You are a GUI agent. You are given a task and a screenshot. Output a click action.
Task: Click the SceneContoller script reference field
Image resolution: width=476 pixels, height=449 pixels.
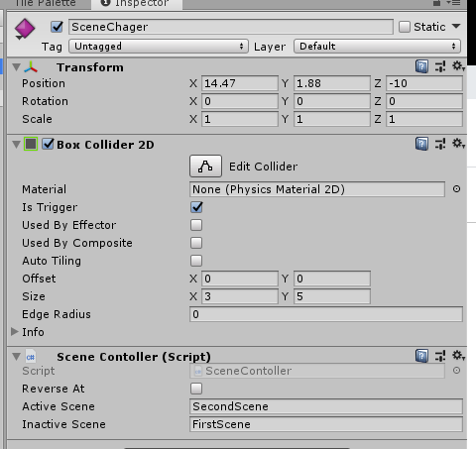click(317, 371)
